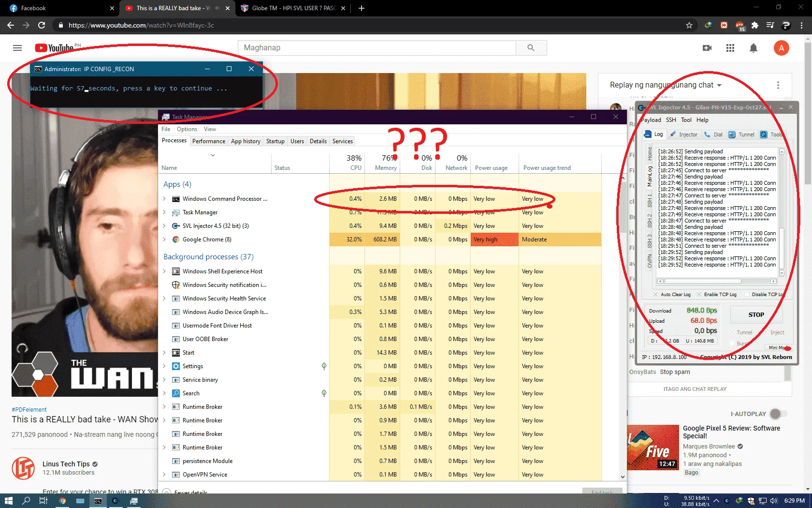Open Task Manager File menu
The width and height of the screenshot is (812, 508).
(166, 129)
